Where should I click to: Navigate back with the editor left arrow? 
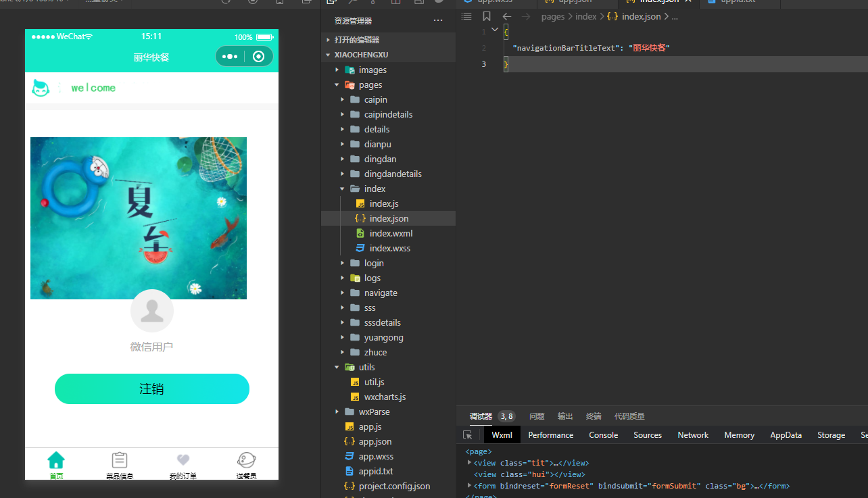click(507, 16)
